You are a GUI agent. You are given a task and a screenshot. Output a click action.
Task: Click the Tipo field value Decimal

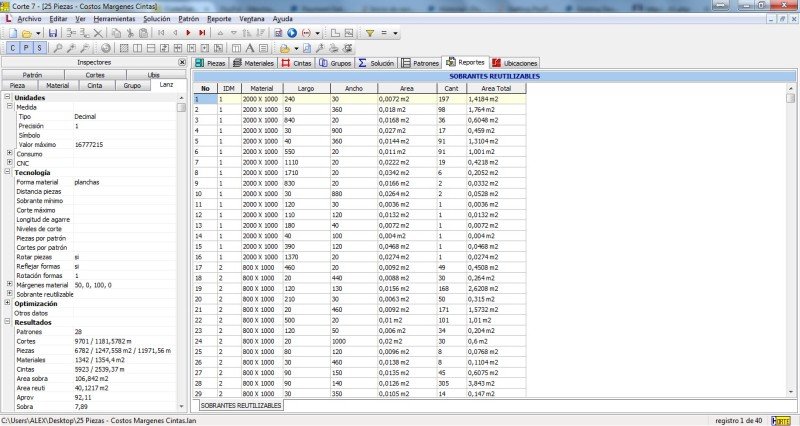(x=86, y=117)
